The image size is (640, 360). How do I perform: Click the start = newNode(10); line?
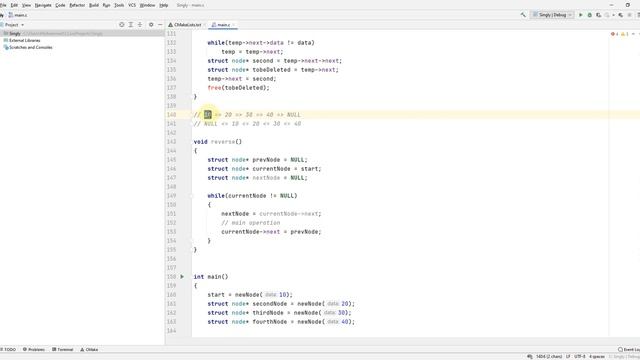(250, 295)
